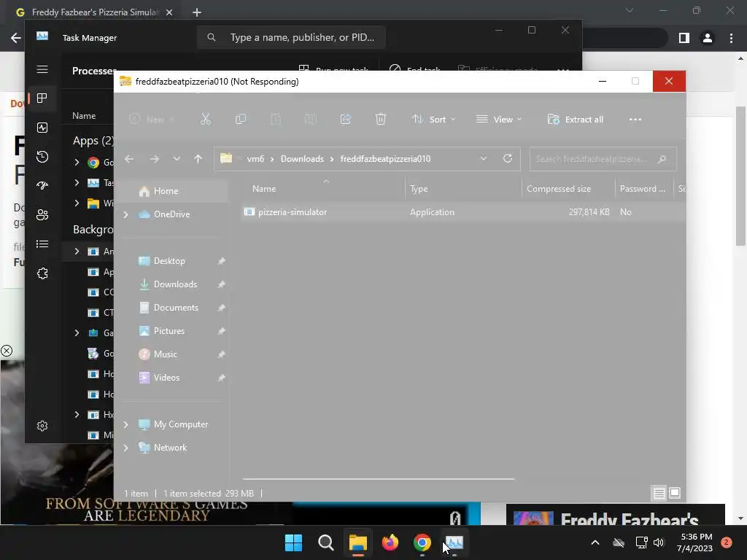Image resolution: width=747 pixels, height=560 pixels.
Task: Expand Network in navigation pane
Action: coord(125,448)
